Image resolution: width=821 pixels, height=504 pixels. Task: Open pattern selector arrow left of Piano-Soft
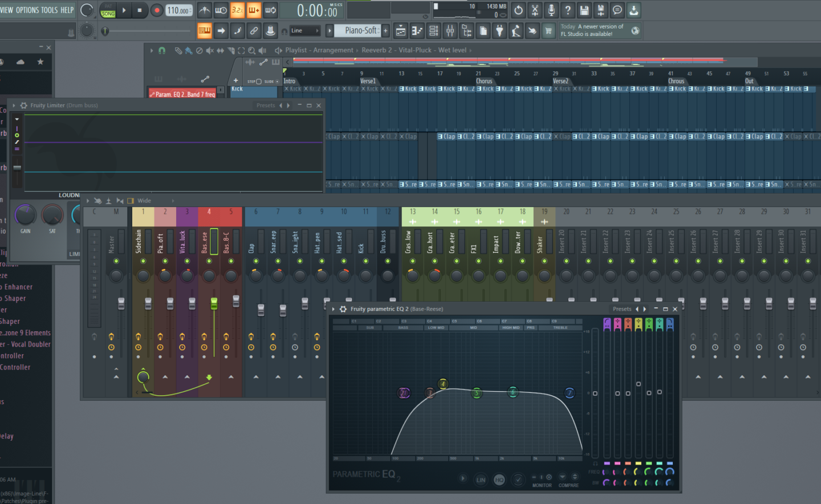(x=329, y=31)
